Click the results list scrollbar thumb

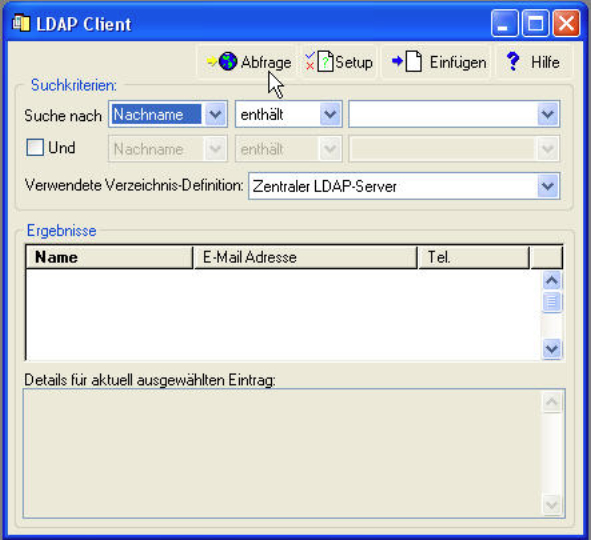coord(552,302)
